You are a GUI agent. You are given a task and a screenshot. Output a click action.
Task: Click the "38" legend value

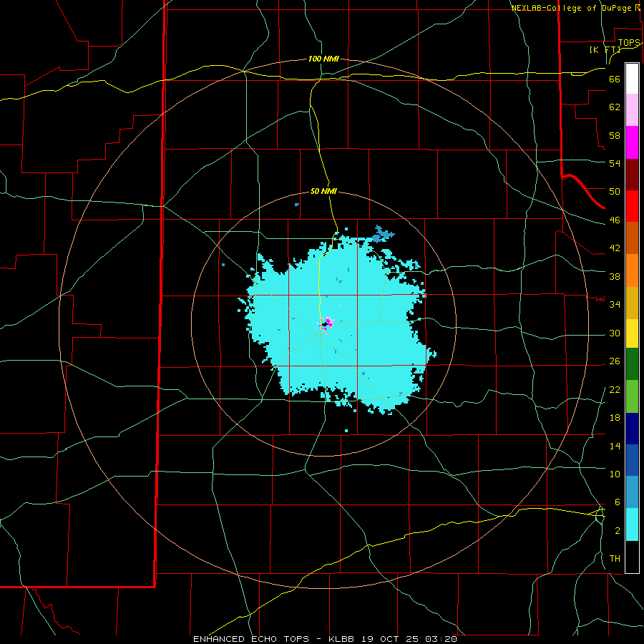pyautogui.click(x=615, y=276)
